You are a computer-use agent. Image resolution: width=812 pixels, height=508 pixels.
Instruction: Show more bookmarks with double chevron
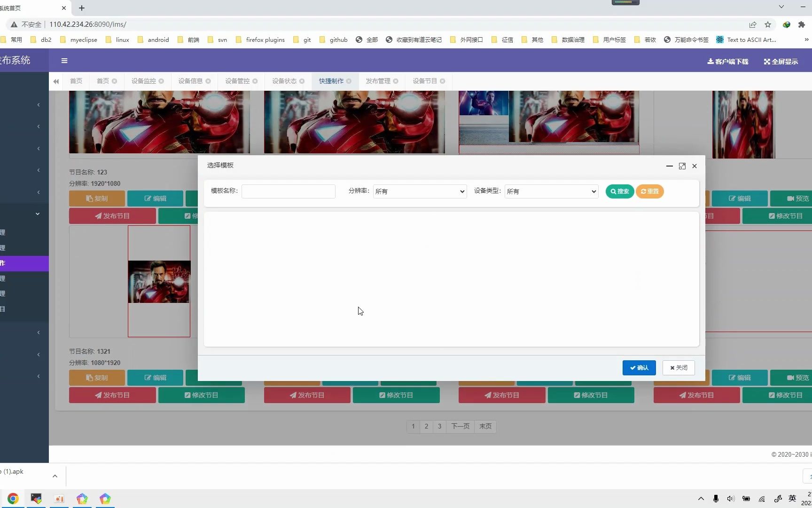pos(807,40)
